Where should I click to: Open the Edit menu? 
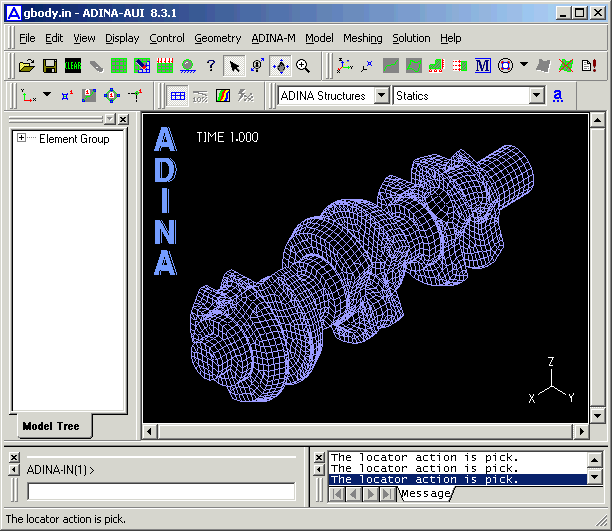tap(54, 38)
